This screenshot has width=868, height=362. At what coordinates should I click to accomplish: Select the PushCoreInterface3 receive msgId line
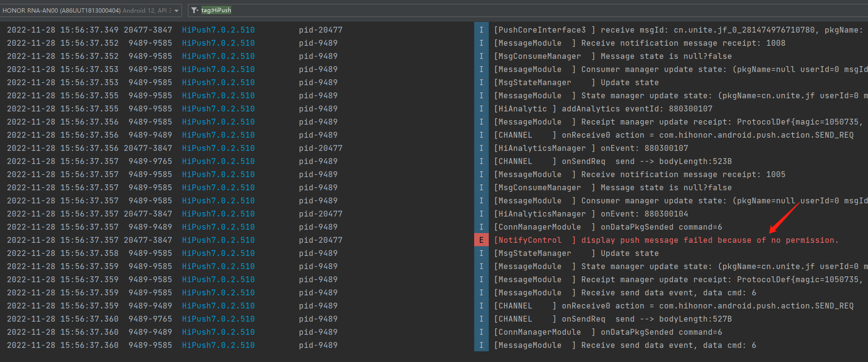point(678,30)
